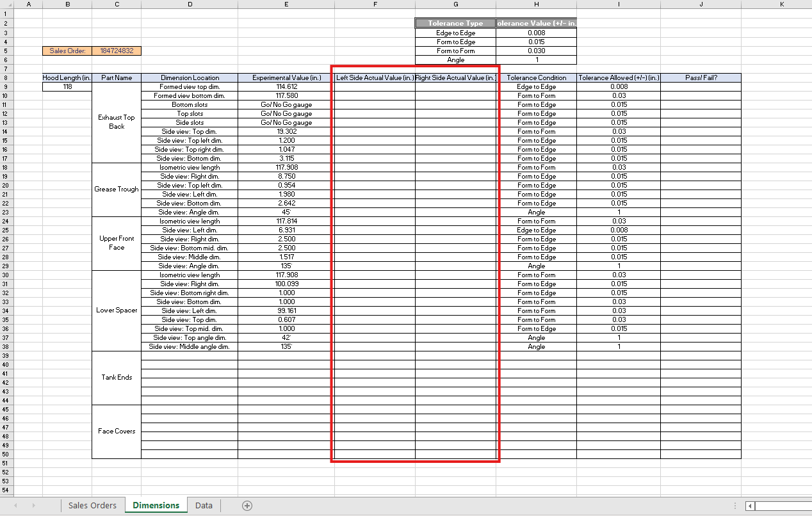Image resolution: width=812 pixels, height=516 pixels.
Task: Click the Hood Length (in.) header cell
Action: tap(67, 77)
